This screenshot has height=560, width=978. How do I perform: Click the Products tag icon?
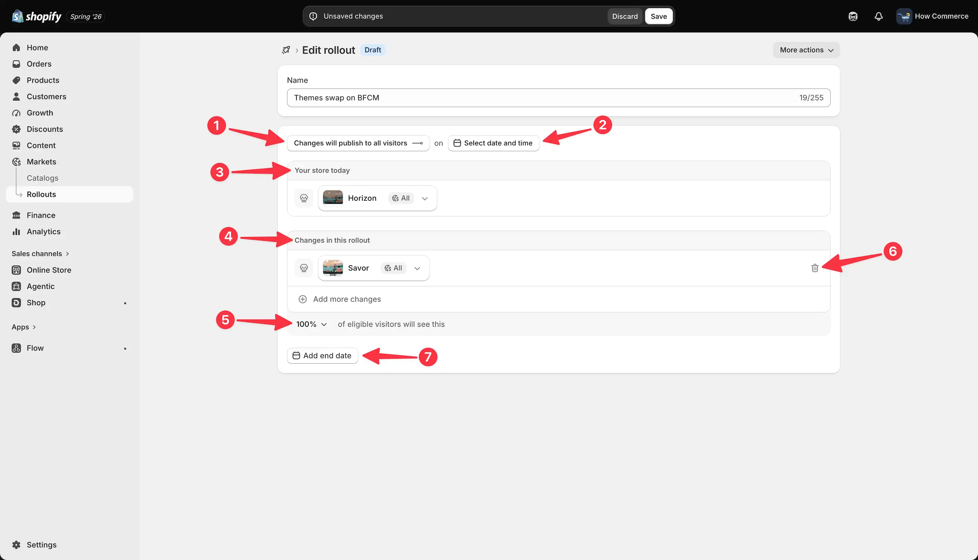16,80
